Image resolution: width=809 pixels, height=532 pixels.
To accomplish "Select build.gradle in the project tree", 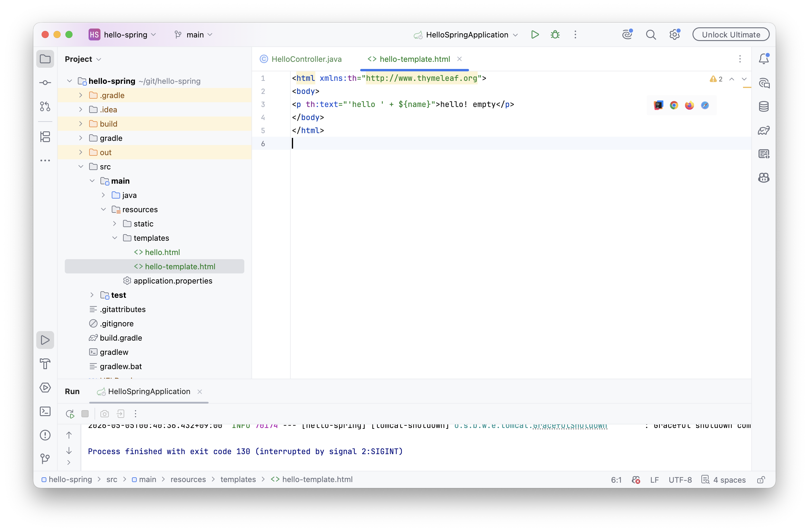I will [x=121, y=338].
